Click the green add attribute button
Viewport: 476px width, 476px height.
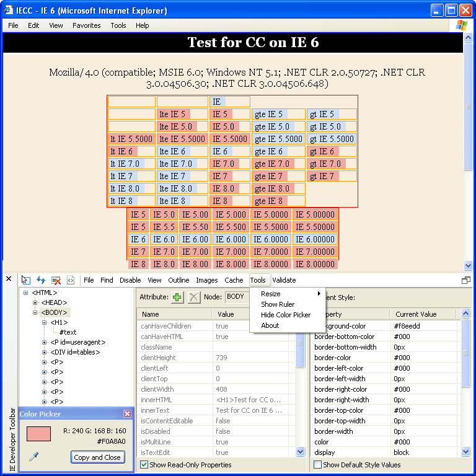178,297
